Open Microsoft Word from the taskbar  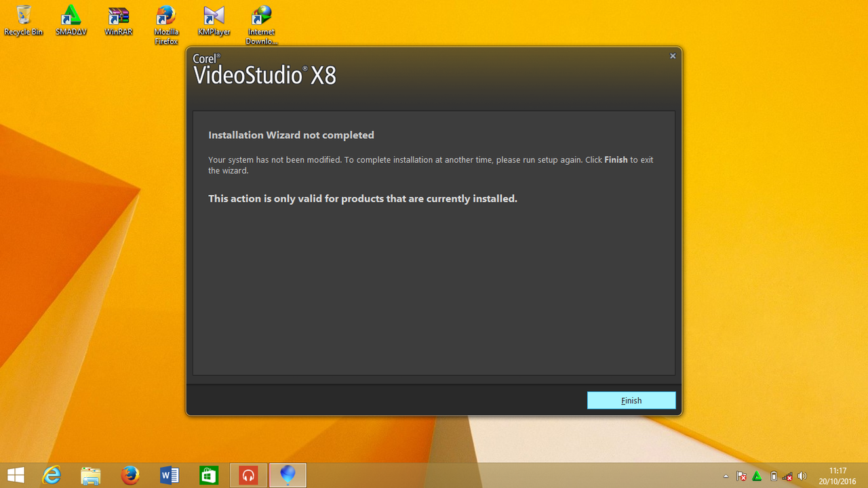pyautogui.click(x=170, y=475)
